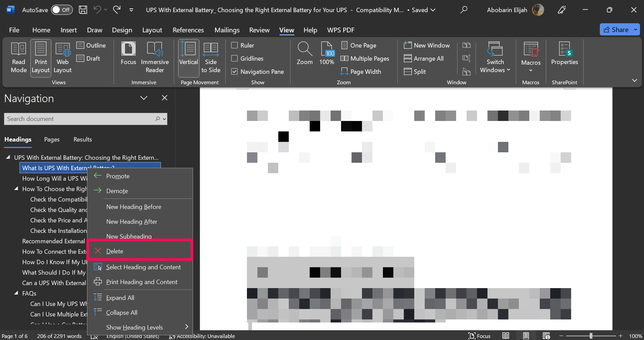Open Read Mode view
This screenshot has width=644, height=340.
coord(19,58)
